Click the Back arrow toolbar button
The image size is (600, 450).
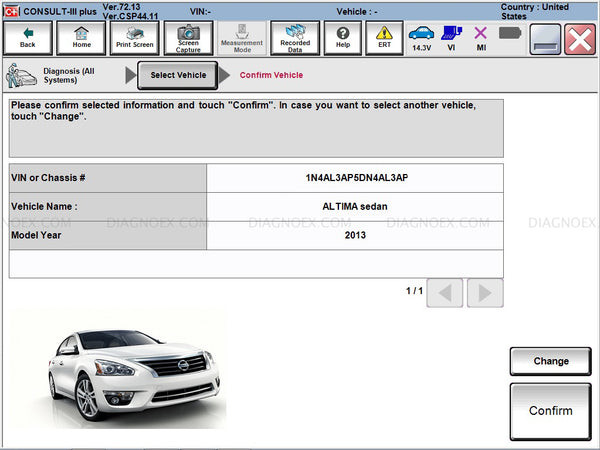click(x=27, y=38)
